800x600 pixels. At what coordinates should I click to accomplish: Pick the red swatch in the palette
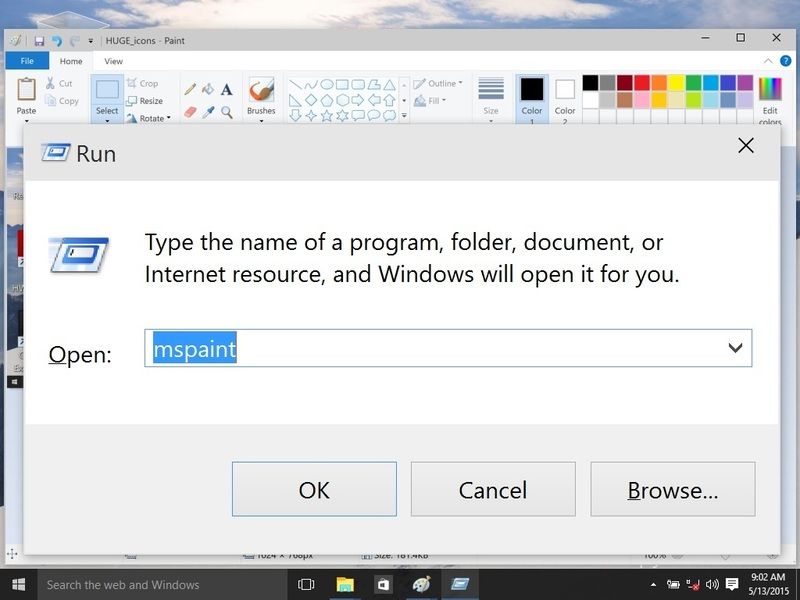pyautogui.click(x=642, y=83)
